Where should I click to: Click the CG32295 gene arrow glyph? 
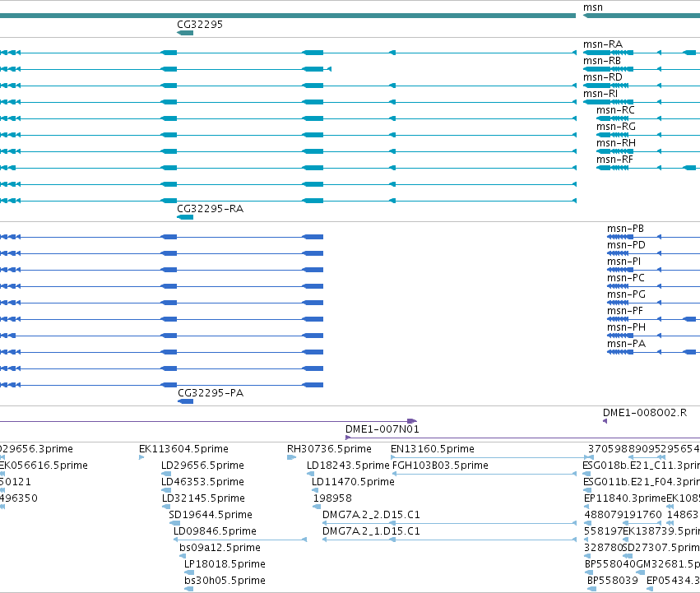[x=185, y=33]
